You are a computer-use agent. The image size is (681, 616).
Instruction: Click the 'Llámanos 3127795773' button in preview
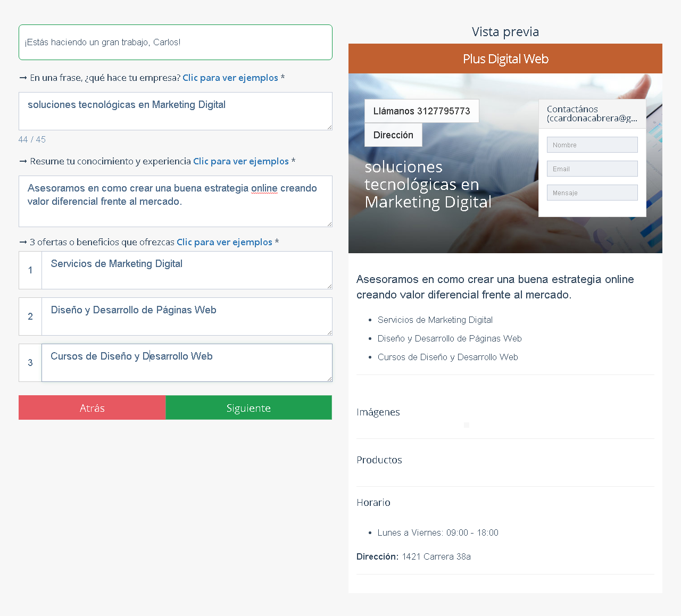[x=421, y=111]
